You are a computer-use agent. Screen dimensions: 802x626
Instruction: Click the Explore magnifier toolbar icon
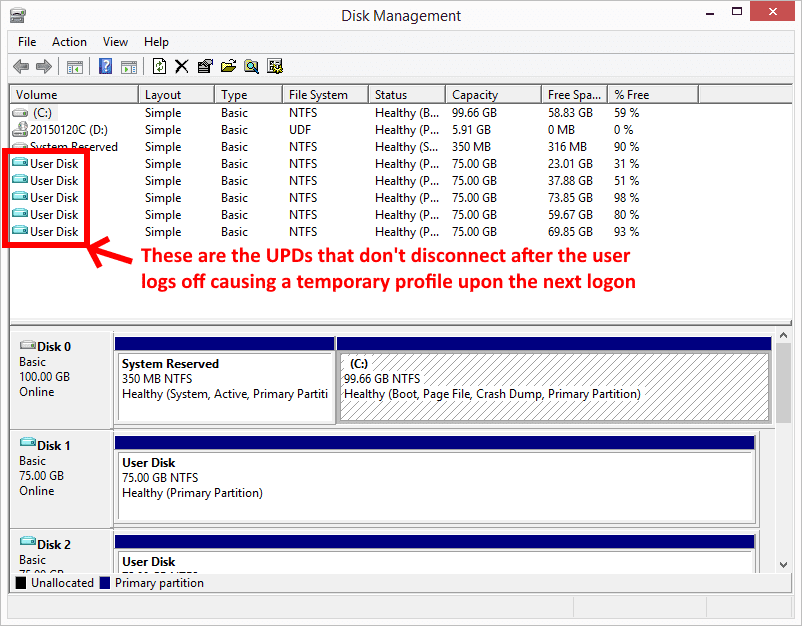251,66
